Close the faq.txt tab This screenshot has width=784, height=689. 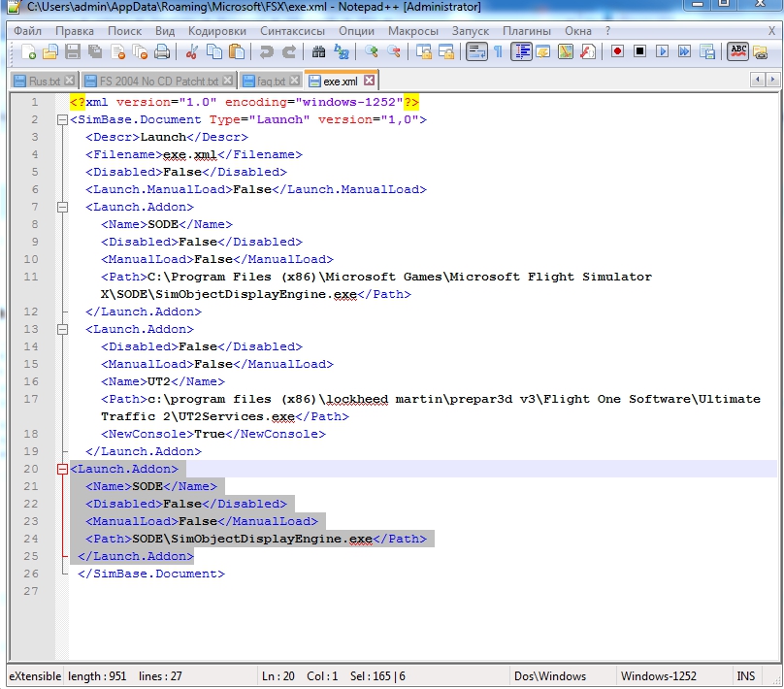tap(295, 80)
